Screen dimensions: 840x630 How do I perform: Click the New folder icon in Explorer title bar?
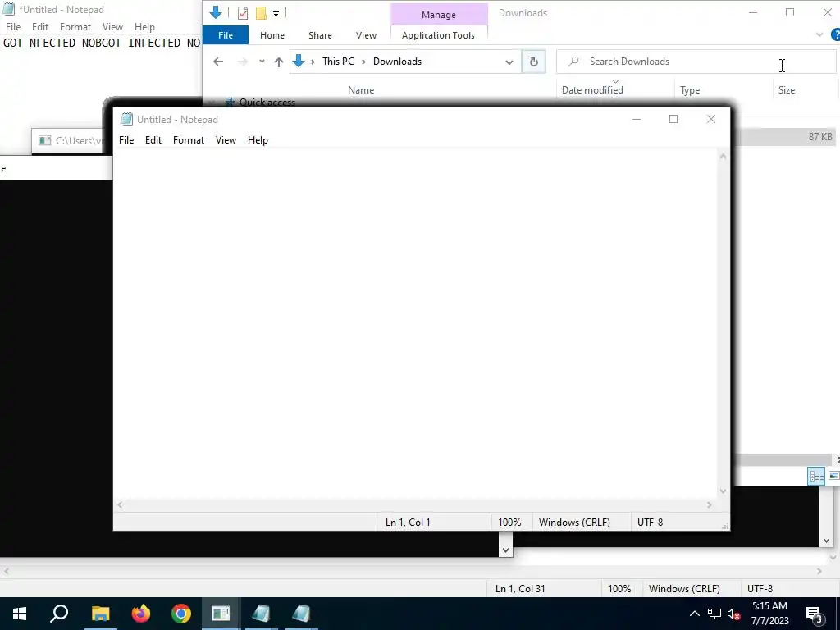point(261,13)
